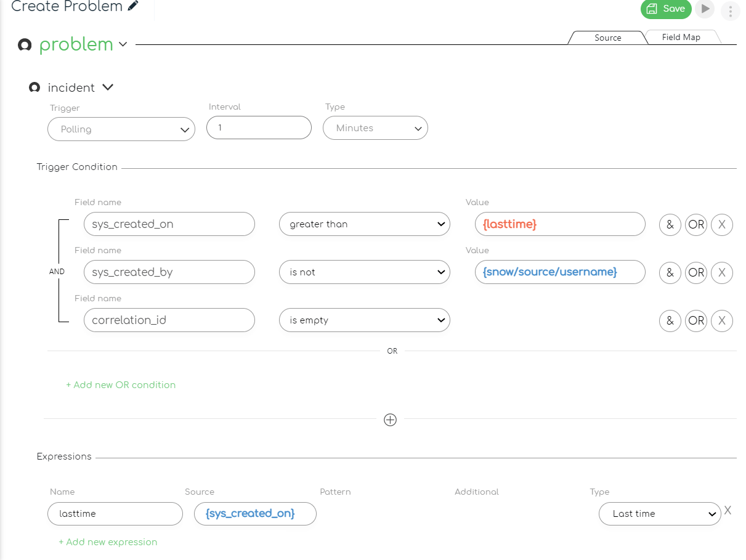Delete the lasttime expression with X
746x560 pixels.
[x=728, y=511]
